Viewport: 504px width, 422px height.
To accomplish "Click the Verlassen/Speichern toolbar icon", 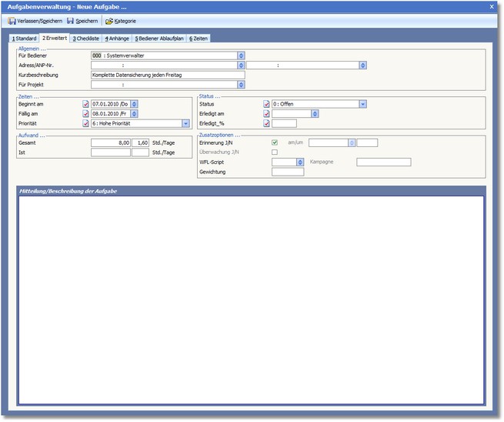I will [12, 21].
